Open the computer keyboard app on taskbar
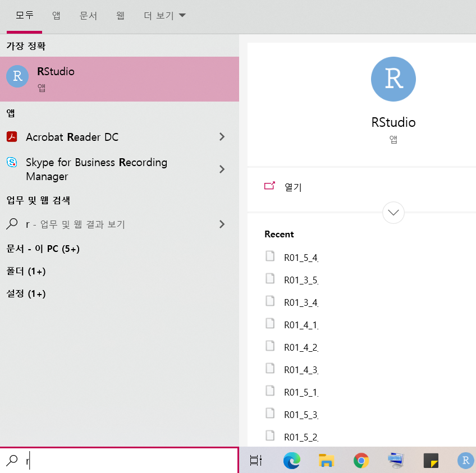476x473 pixels. (396, 460)
